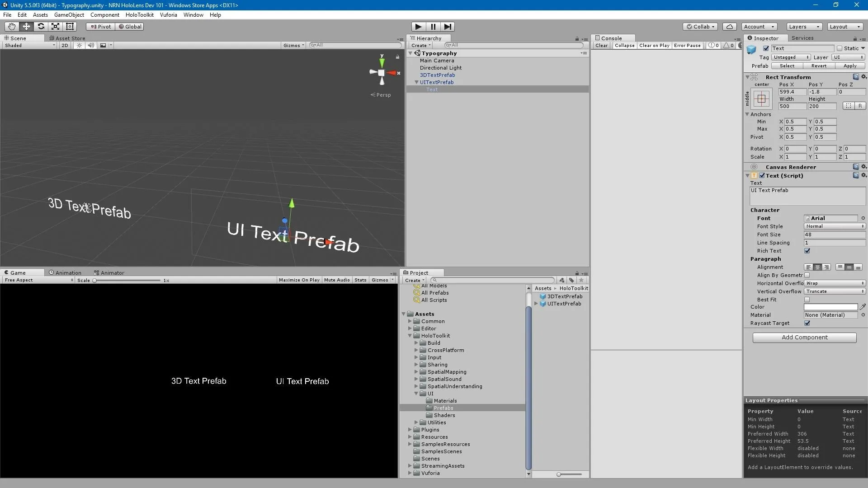Click the scene view lock icon

pos(397,57)
